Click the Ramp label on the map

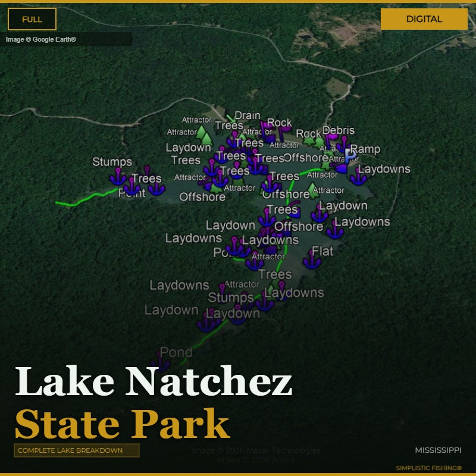pos(365,149)
